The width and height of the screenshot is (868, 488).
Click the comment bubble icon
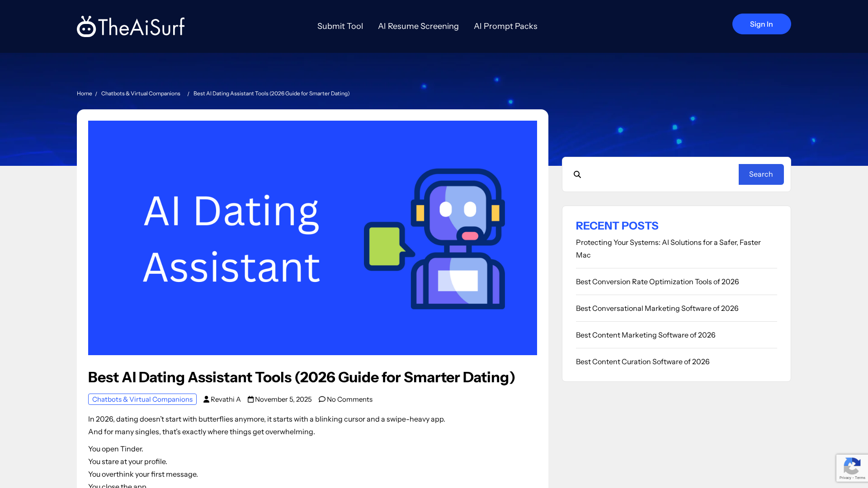coord(322,399)
